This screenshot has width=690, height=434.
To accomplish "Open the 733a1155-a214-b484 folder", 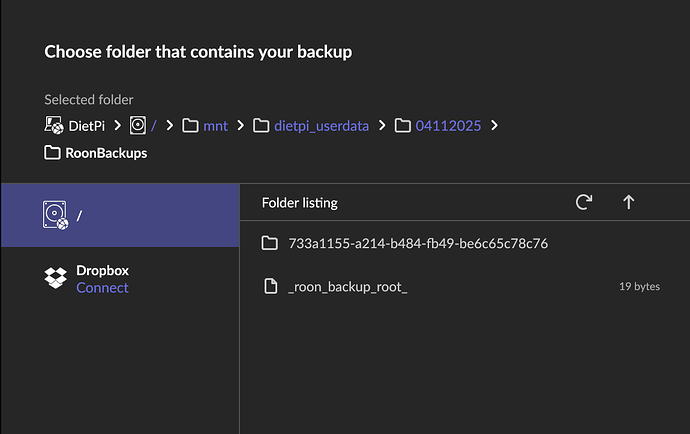I will tap(417, 243).
